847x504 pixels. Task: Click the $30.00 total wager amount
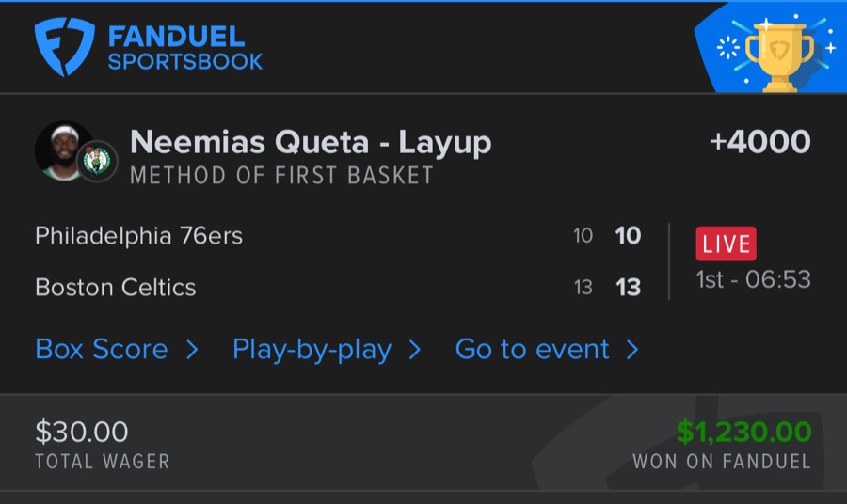[x=81, y=432]
